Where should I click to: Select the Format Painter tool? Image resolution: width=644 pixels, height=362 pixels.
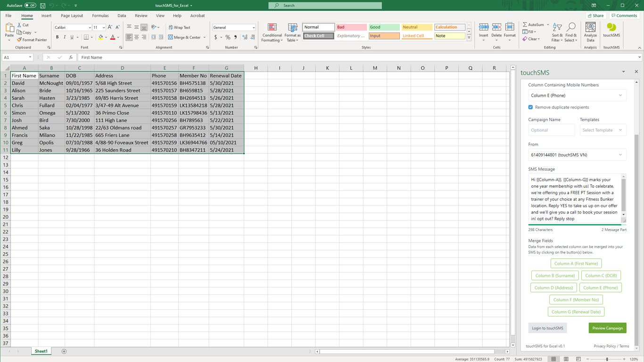pos(32,40)
